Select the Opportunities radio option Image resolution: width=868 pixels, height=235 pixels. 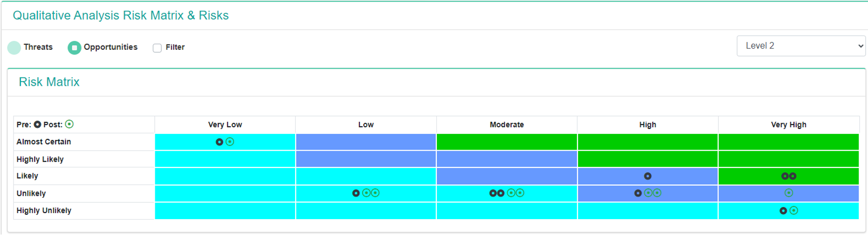click(74, 48)
